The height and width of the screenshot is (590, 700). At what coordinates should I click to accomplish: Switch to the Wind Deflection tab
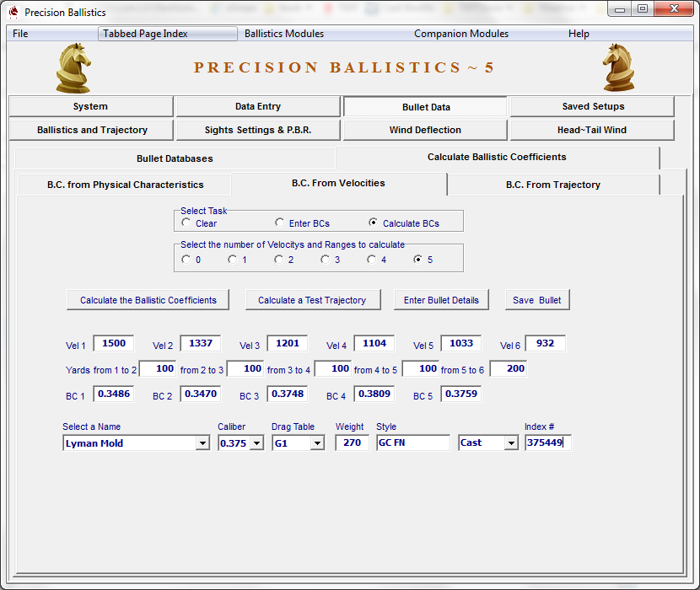tap(425, 130)
